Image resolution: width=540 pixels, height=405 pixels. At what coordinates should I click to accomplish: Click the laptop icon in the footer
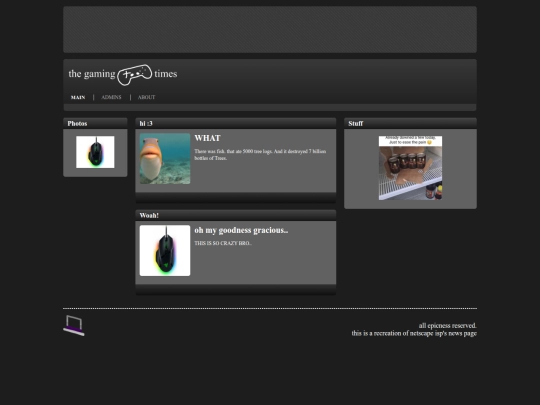[x=74, y=325]
